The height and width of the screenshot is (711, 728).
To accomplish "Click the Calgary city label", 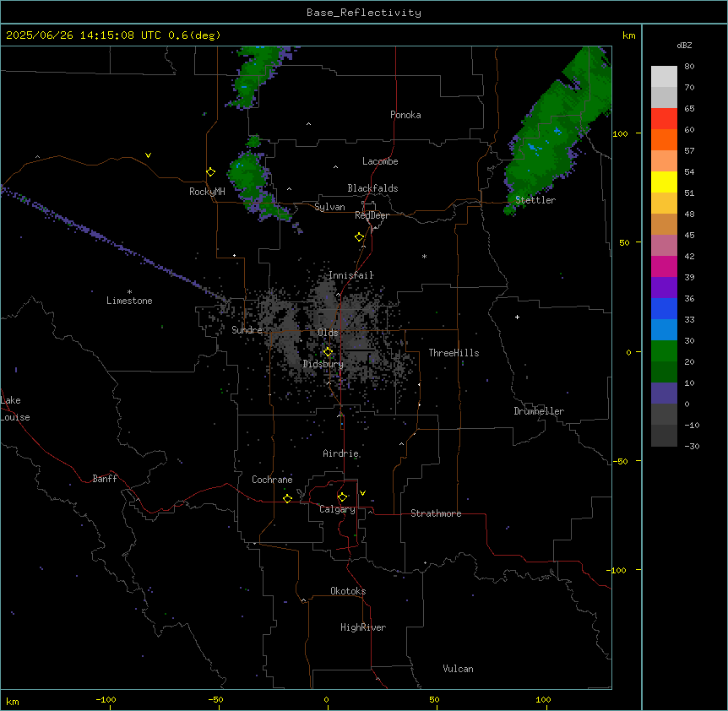I will click(337, 509).
